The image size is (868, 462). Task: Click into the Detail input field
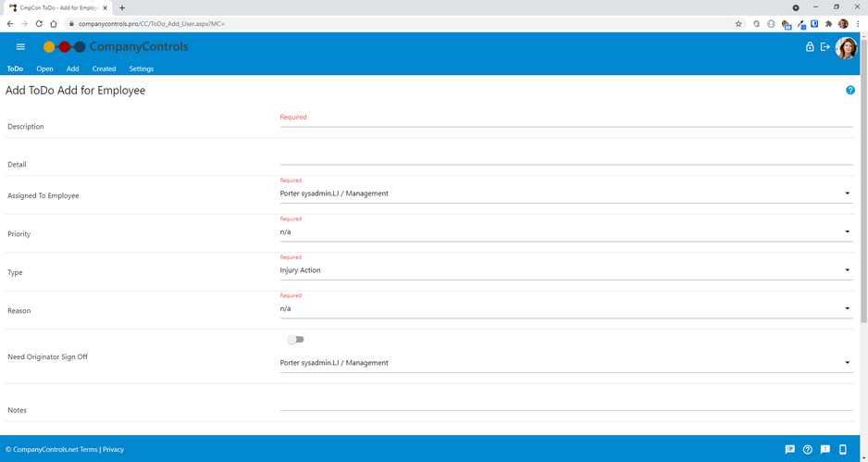pyautogui.click(x=565, y=158)
